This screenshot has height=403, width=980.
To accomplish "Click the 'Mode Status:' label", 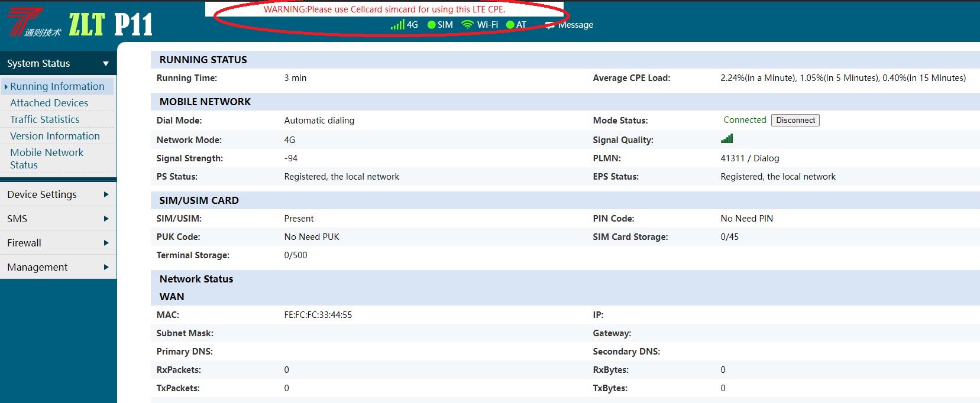I will coord(620,121).
